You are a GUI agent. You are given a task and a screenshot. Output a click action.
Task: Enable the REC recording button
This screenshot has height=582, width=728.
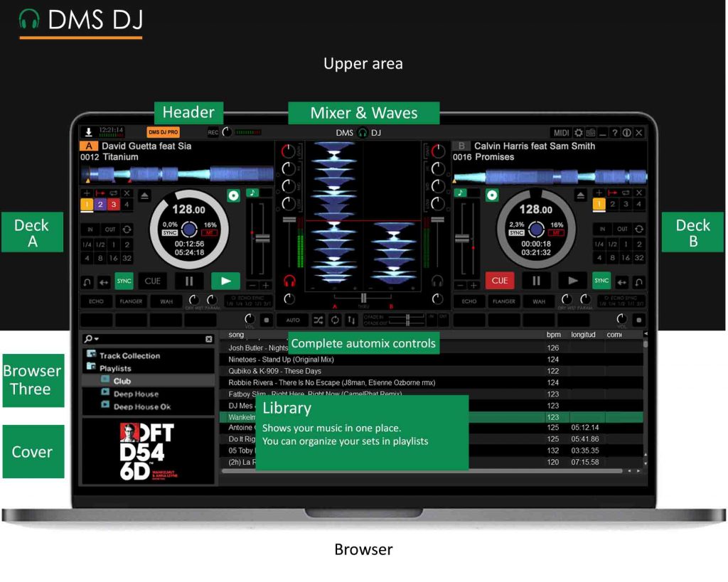213,132
